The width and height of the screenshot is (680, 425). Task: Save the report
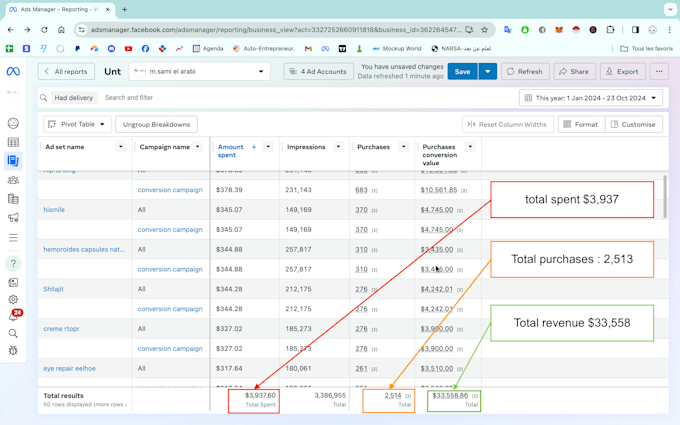463,72
